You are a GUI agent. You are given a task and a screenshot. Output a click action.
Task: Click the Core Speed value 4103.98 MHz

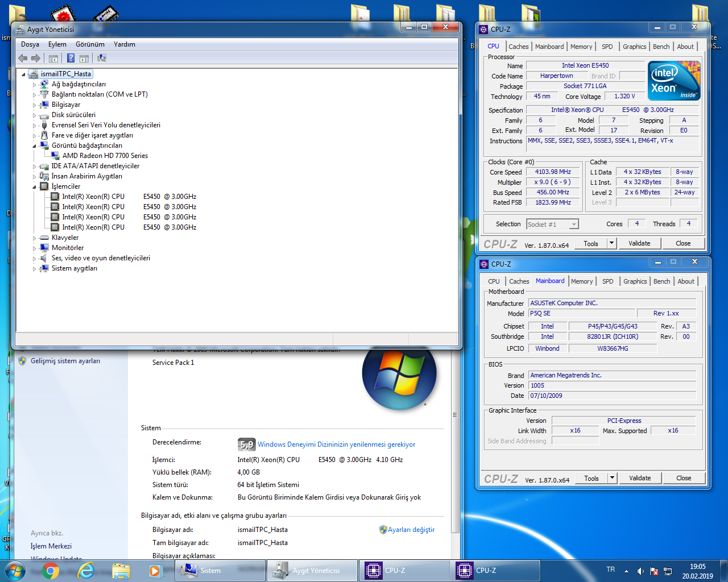pos(553,172)
